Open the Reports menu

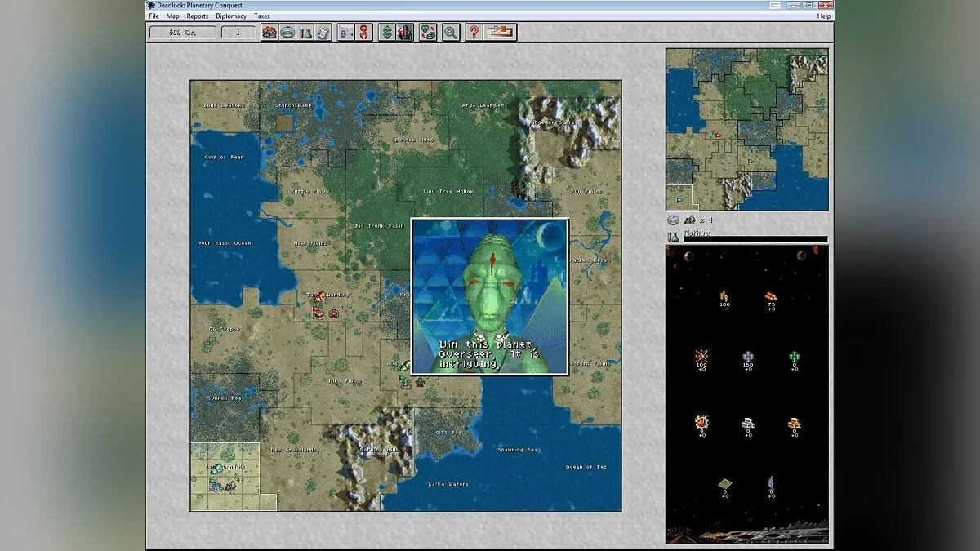click(198, 16)
